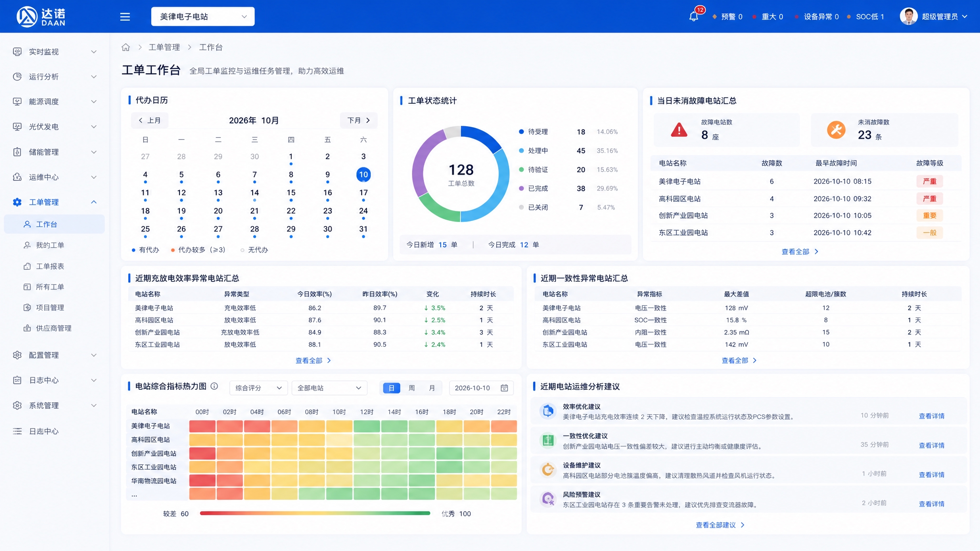
Task: Click 工单管理 in the breadcrumb
Action: click(x=164, y=47)
